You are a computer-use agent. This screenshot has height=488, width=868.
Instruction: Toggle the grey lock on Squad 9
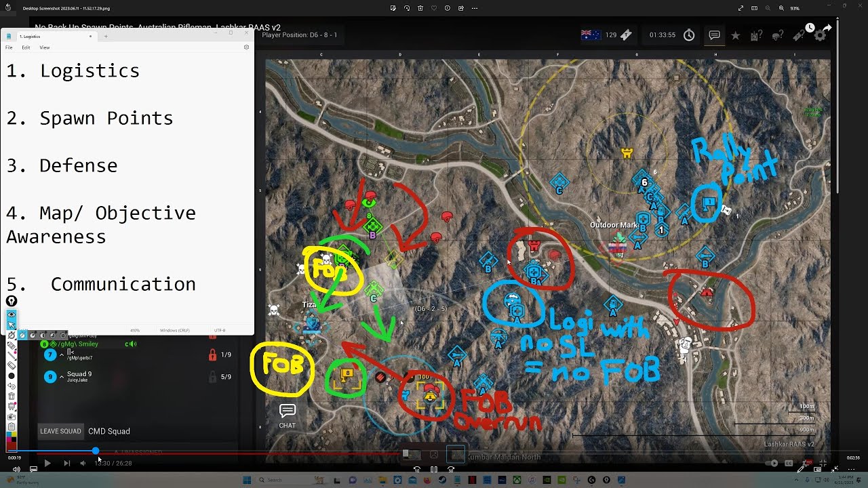point(212,376)
